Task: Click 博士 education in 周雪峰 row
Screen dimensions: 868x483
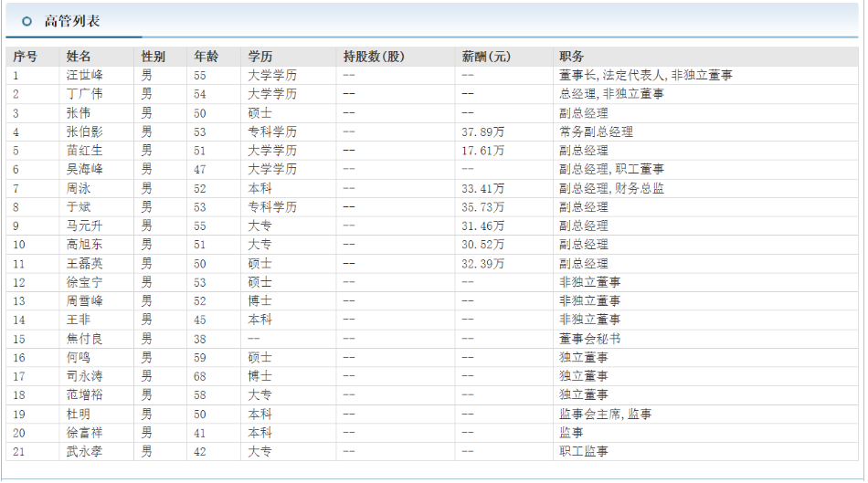Action: (x=260, y=301)
